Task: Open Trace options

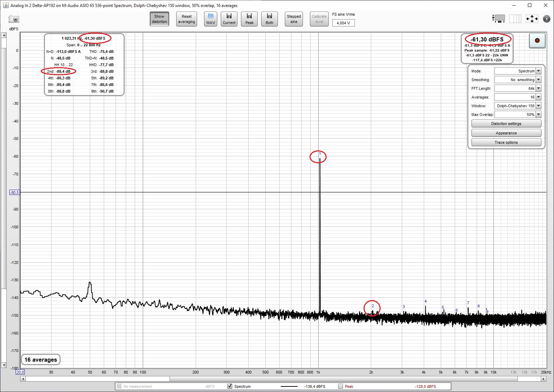Action: tap(506, 142)
